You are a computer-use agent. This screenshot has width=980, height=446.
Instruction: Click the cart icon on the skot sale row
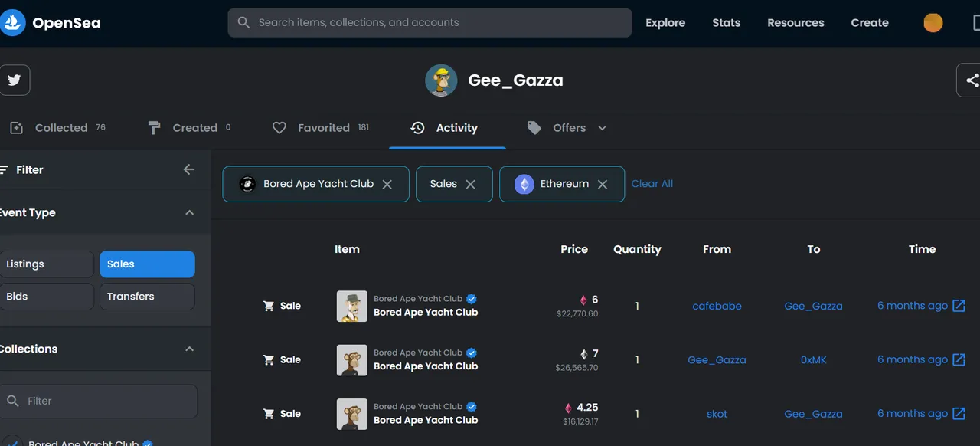[269, 414]
